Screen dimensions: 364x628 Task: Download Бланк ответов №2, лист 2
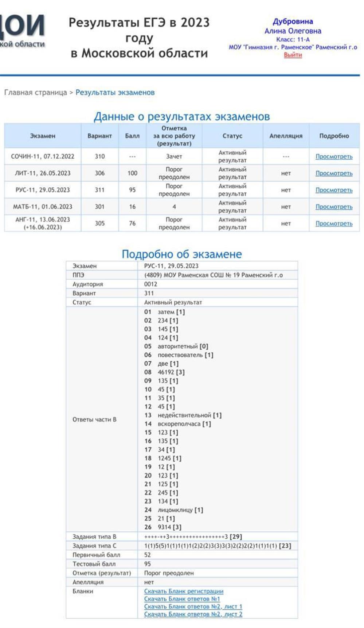[193, 614]
